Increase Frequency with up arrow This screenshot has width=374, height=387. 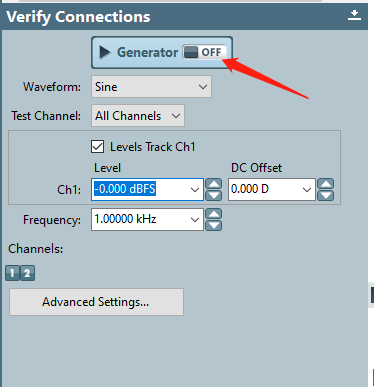click(214, 214)
